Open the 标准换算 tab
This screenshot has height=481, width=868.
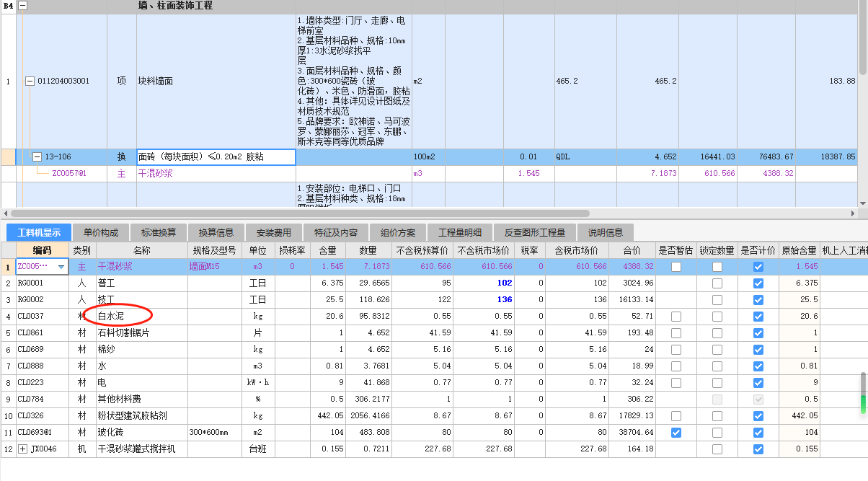click(159, 232)
